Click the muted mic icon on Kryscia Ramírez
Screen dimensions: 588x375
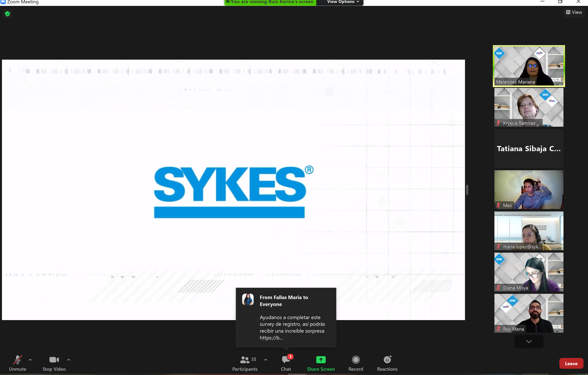pyautogui.click(x=498, y=123)
